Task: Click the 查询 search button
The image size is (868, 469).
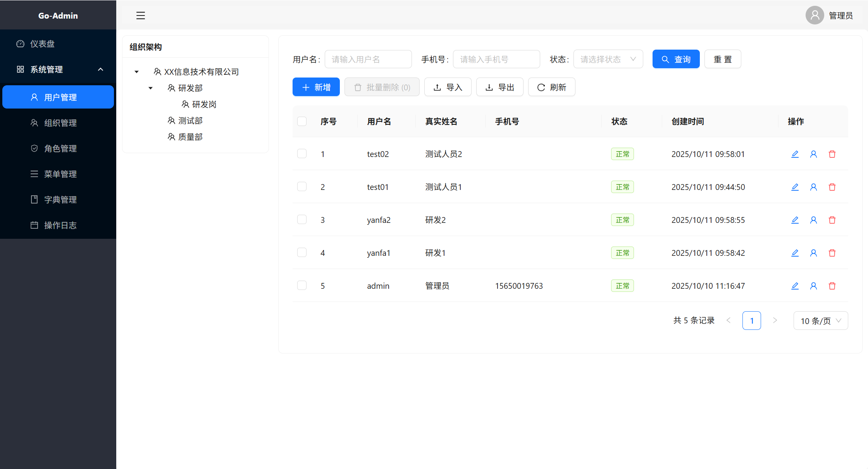Action: (676, 59)
